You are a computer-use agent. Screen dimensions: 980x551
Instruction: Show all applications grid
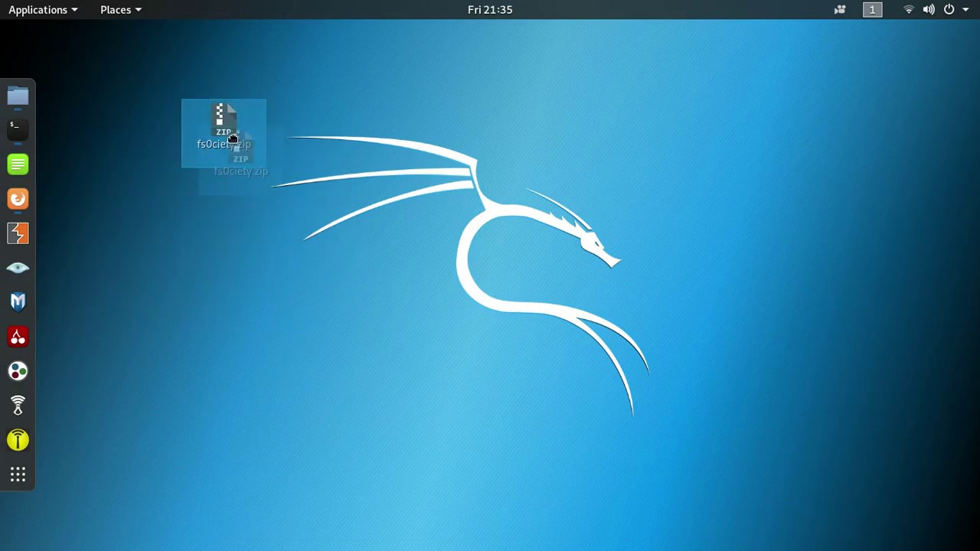pos(18,474)
